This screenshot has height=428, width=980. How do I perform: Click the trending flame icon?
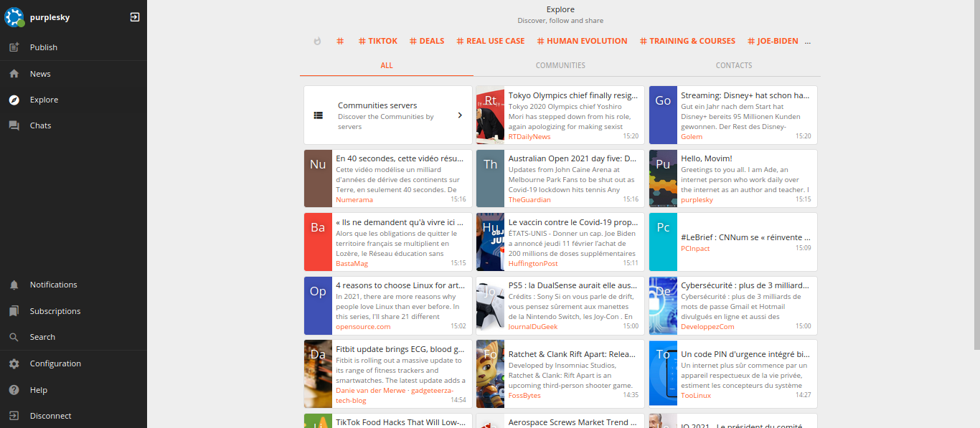click(317, 41)
